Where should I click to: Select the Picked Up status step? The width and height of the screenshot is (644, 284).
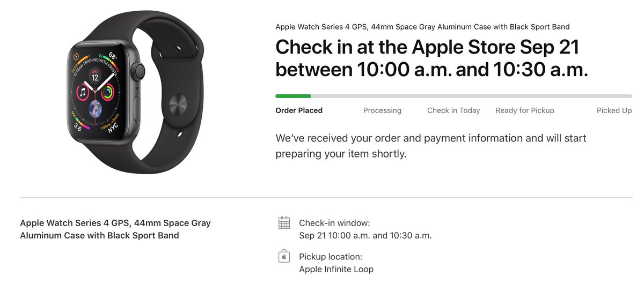click(x=614, y=110)
